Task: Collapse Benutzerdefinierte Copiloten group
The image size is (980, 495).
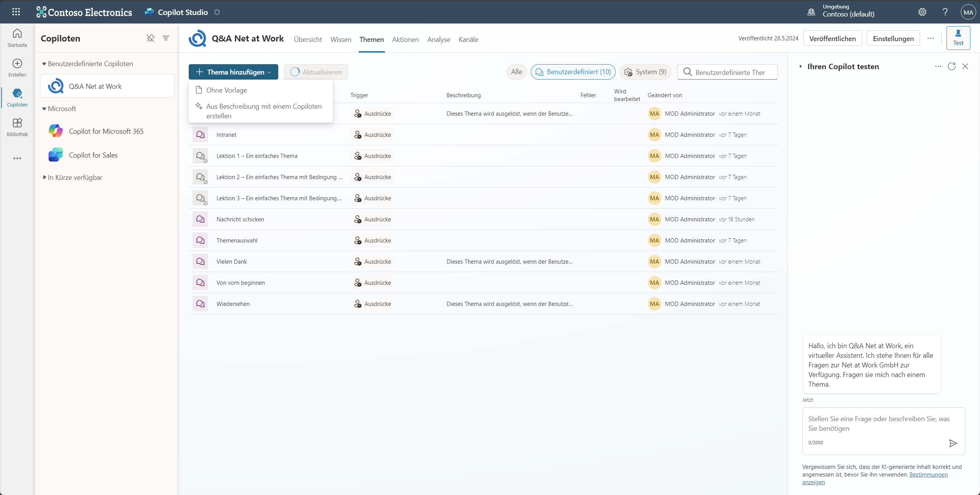Action: pyautogui.click(x=44, y=64)
